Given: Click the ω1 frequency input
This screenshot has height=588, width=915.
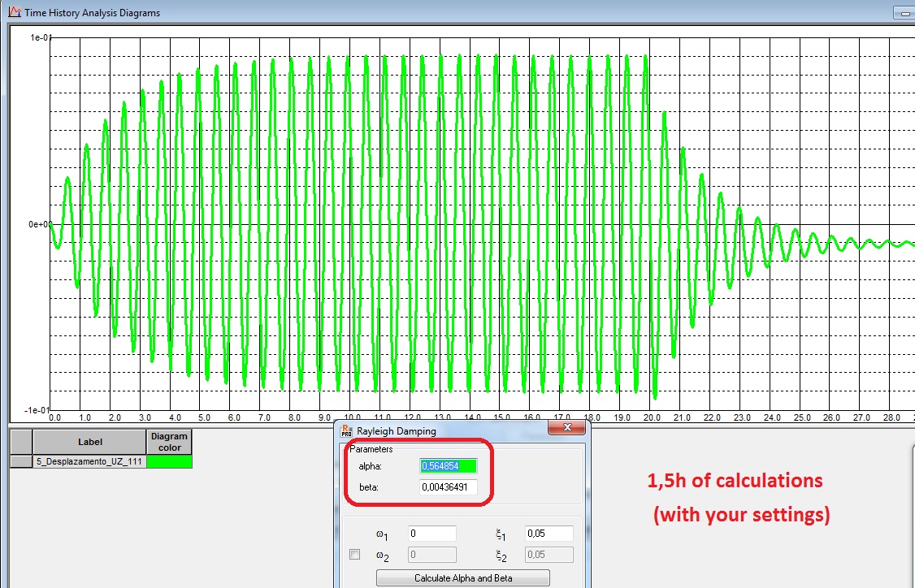Looking at the screenshot, I should coord(431,533).
